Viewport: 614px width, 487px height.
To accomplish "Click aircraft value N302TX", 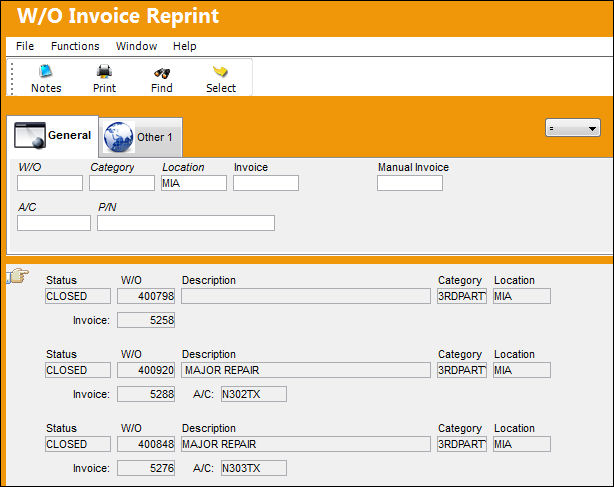I will pos(254,394).
